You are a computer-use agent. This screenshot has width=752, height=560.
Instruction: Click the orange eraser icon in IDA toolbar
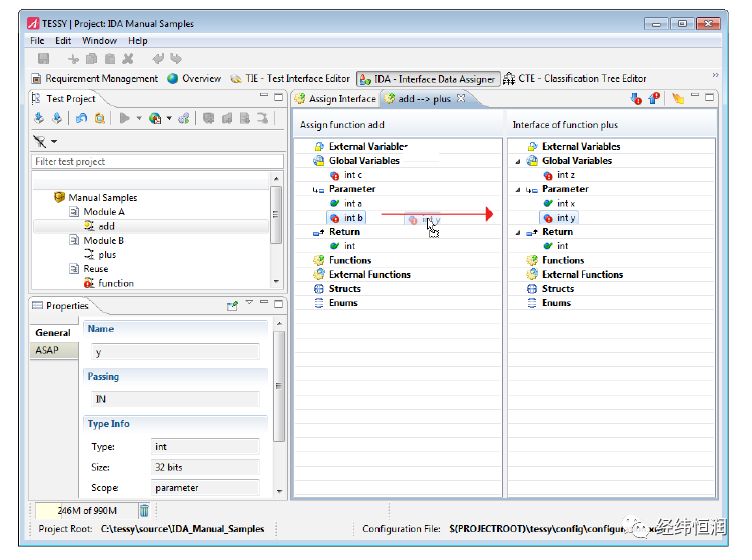point(678,98)
